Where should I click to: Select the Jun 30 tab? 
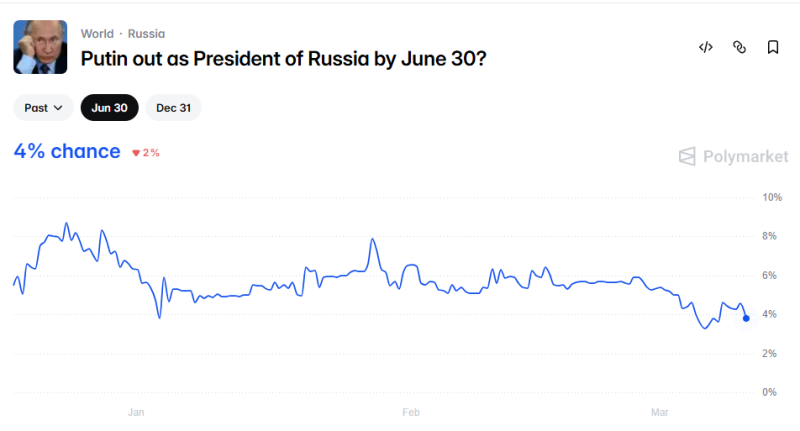(x=109, y=108)
